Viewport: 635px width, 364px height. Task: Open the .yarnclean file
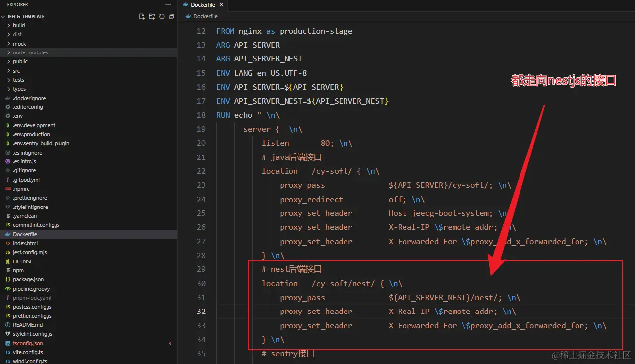[89, 216]
